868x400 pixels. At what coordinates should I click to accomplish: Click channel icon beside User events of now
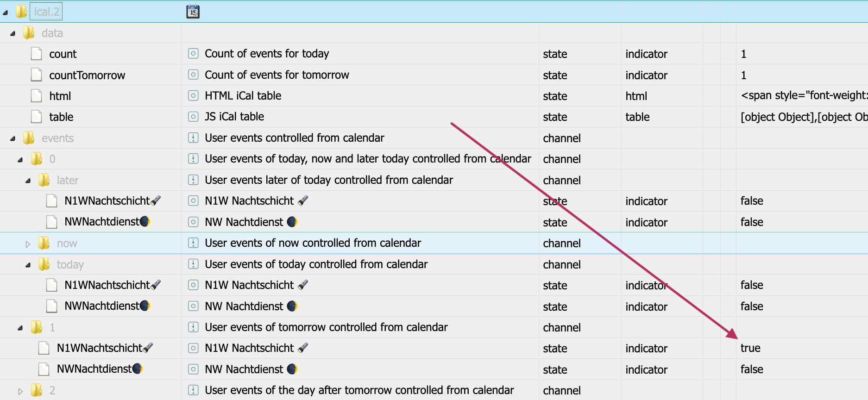[x=193, y=243]
